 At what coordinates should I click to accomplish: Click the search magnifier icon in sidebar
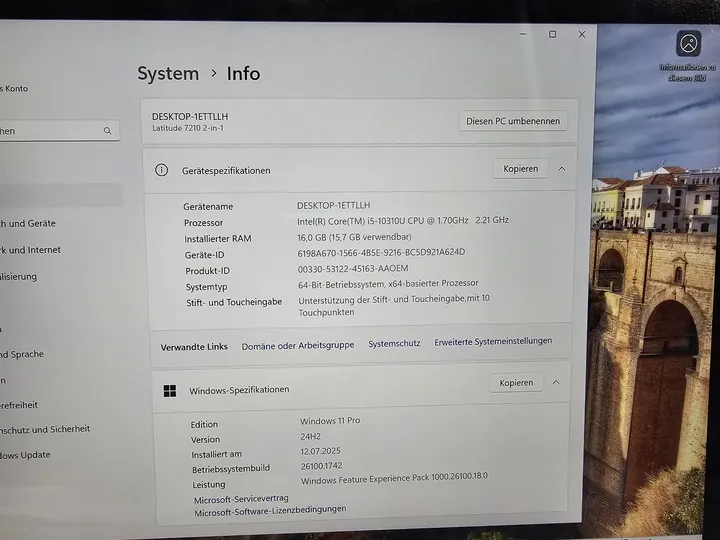click(107, 131)
